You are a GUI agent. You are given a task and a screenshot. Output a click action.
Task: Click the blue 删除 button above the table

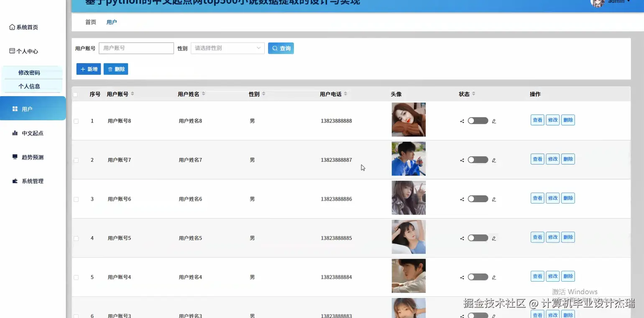point(116,69)
